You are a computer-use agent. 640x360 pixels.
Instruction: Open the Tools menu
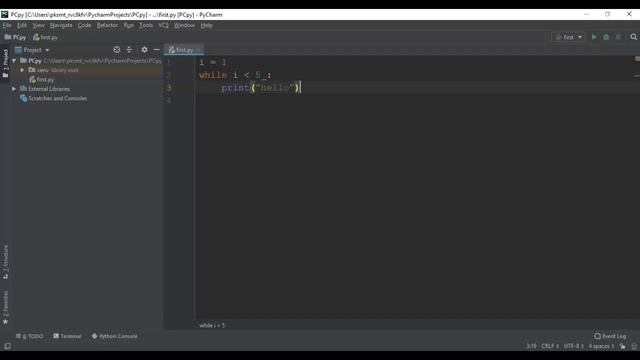click(146, 25)
